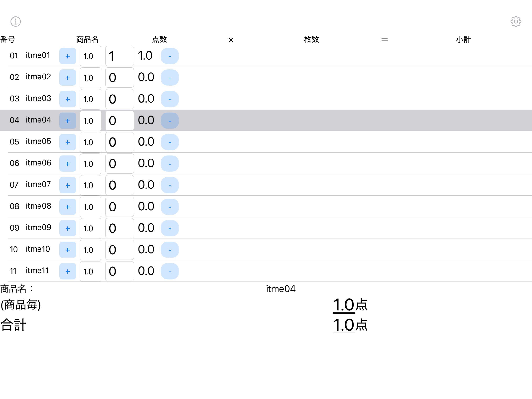Tap minus button on itme09 row
The height and width of the screenshot is (399, 532).
(x=170, y=228)
